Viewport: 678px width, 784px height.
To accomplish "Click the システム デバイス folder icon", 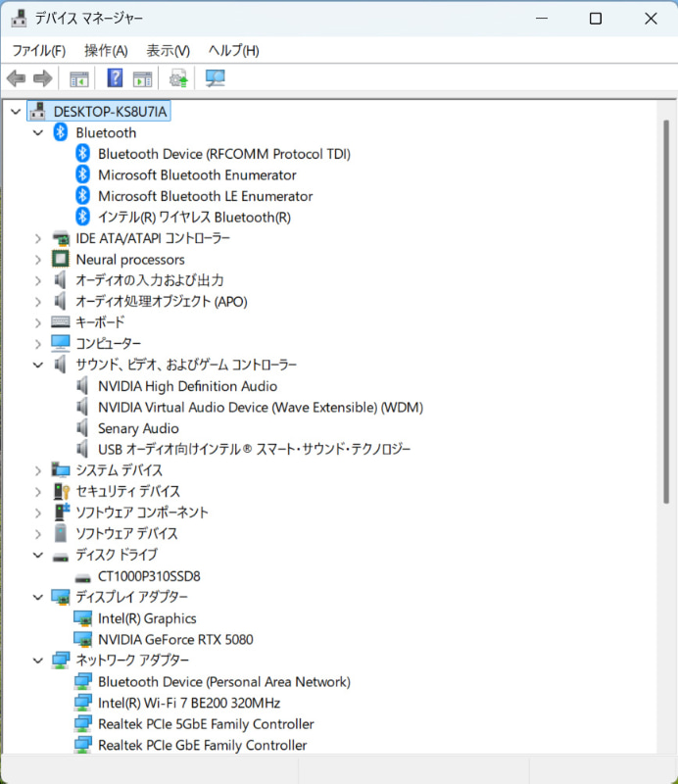I will click(x=61, y=470).
